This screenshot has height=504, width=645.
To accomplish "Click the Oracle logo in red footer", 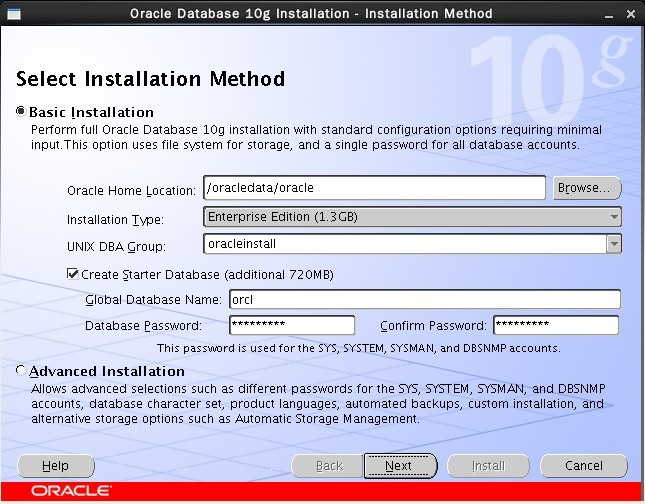I will point(71,490).
